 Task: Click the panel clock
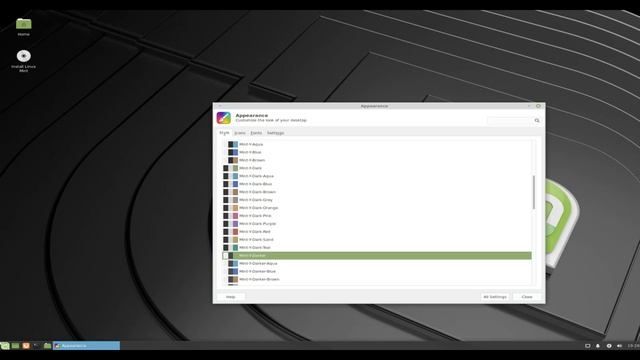pos(633,346)
